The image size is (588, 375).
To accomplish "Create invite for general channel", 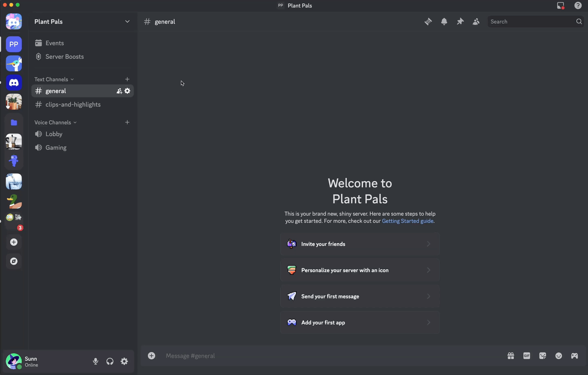I will (119, 91).
